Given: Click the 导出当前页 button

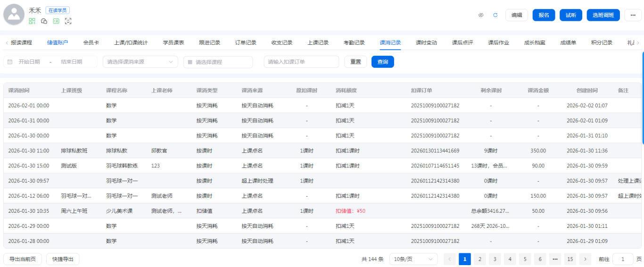Looking at the screenshot, I should (23, 259).
